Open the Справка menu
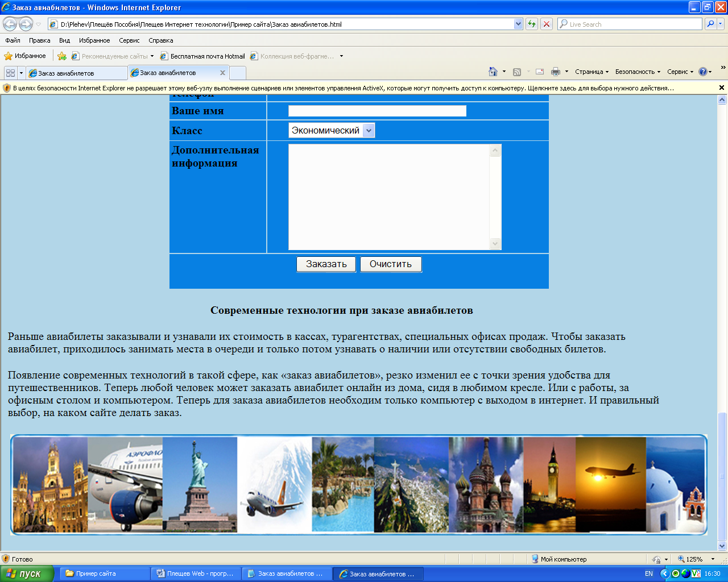Screen dimensions: 728x582 pos(161,40)
